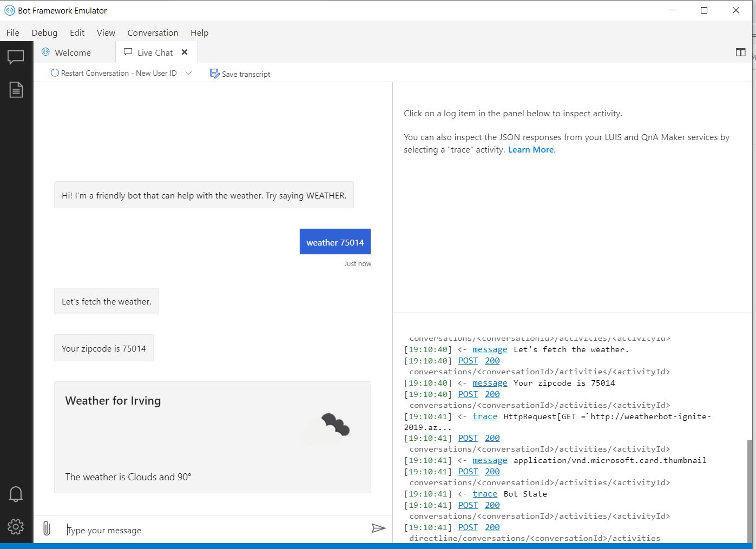Screen dimensions: 756x549
Task: Open the Debug menu
Action: (x=44, y=32)
